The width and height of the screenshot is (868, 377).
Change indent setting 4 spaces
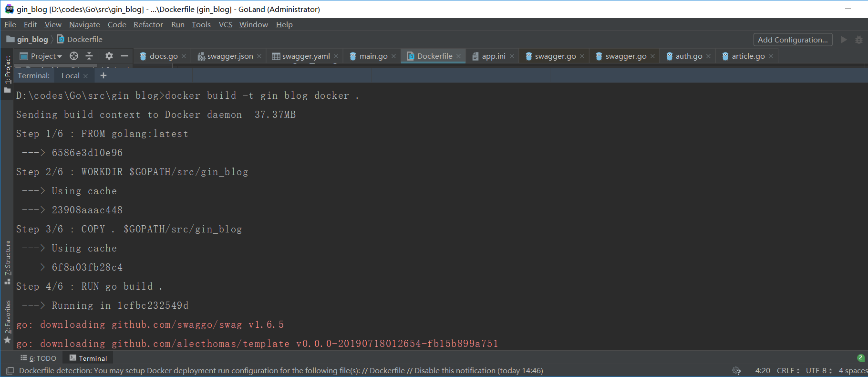tap(853, 371)
